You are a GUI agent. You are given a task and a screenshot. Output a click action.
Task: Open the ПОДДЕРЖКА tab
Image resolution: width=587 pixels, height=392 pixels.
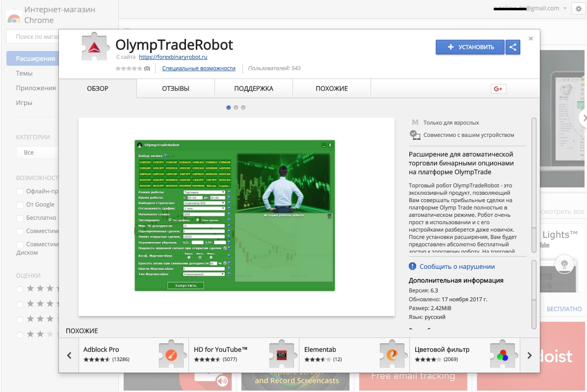tap(253, 89)
